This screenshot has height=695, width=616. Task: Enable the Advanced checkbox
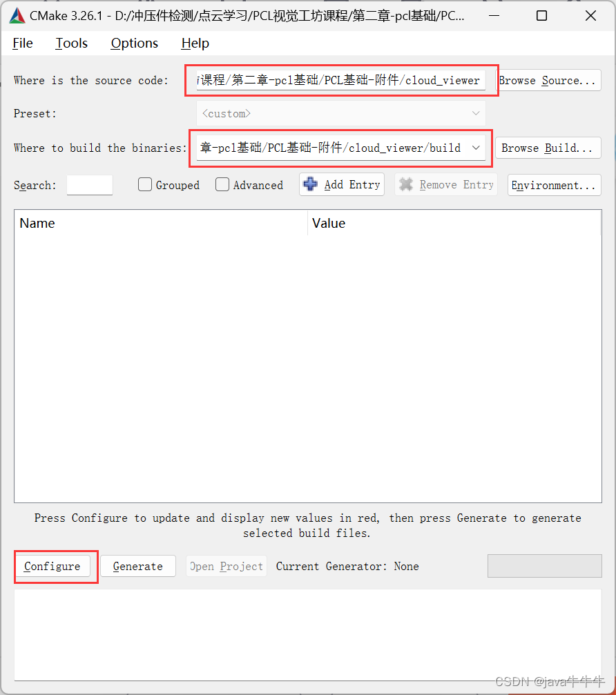pos(222,184)
